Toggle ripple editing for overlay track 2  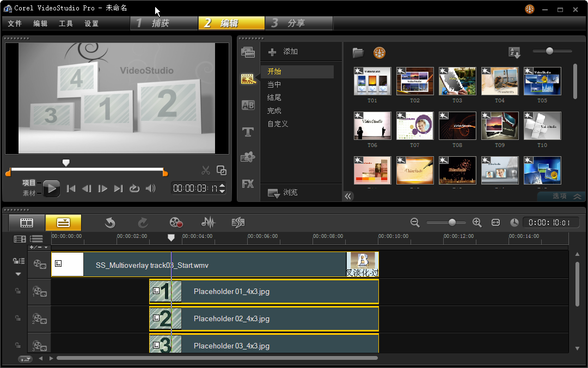coord(17,318)
